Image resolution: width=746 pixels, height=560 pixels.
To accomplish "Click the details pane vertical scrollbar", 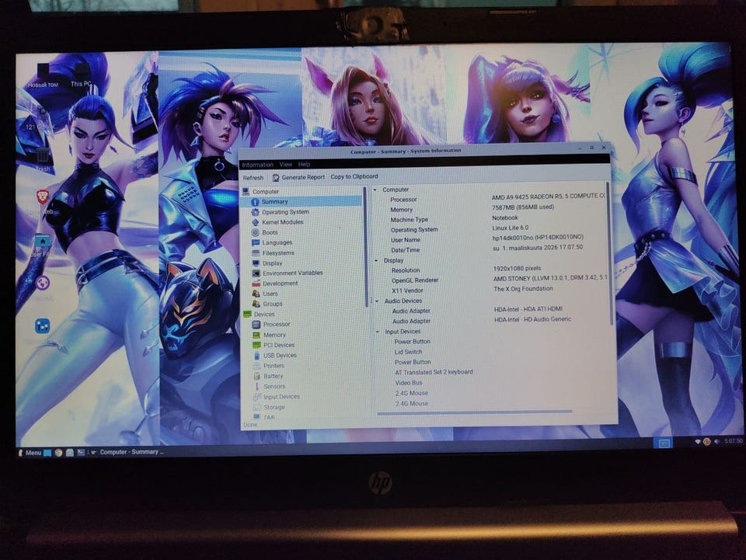I will (x=608, y=254).
